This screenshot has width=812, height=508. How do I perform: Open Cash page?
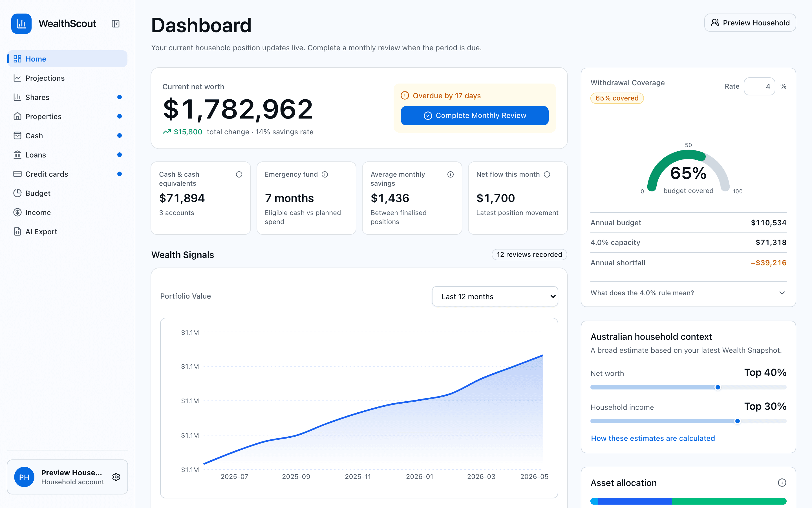[x=67, y=135]
